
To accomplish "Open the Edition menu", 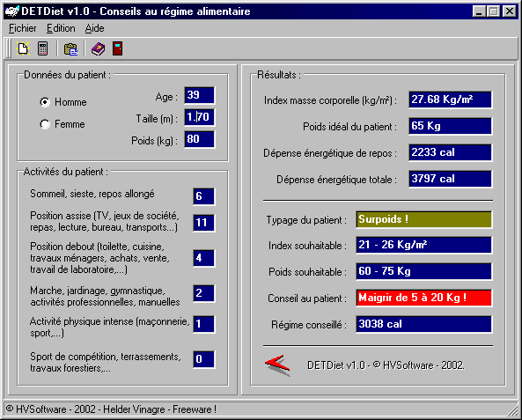I will click(61, 28).
